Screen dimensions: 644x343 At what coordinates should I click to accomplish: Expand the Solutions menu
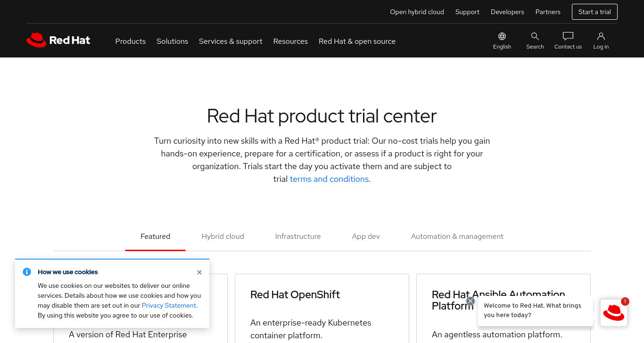[x=172, y=41]
